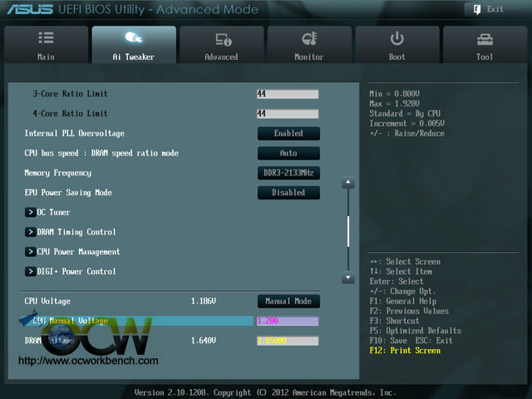
Task: Click the Max = 1.920V help text
Action: tap(394, 104)
